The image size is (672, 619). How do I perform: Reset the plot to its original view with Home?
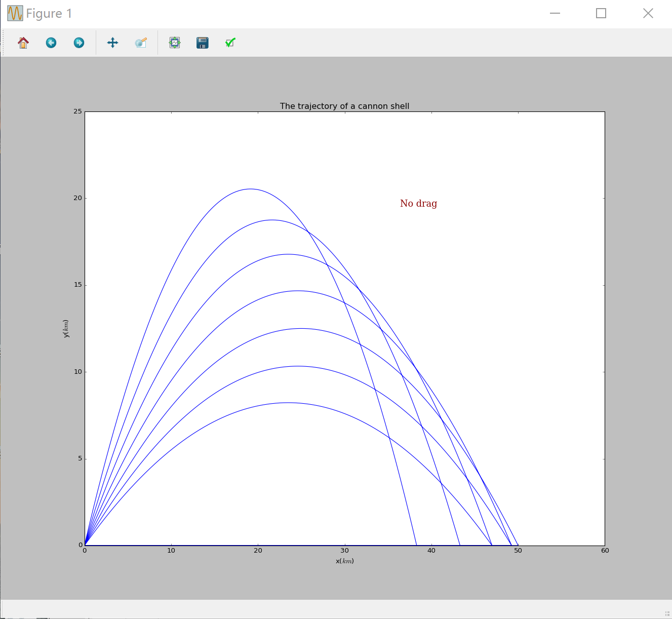coord(23,43)
